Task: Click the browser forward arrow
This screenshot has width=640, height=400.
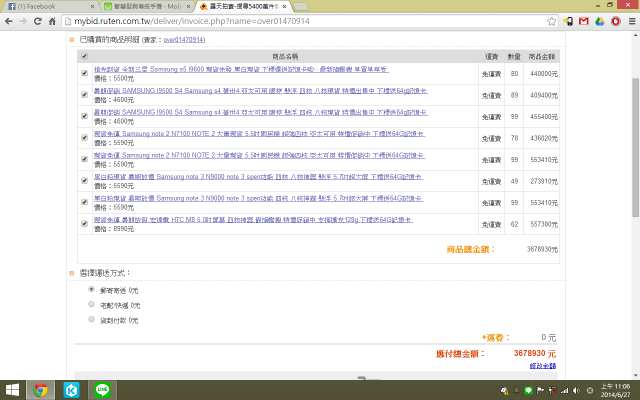Action: (x=23, y=21)
